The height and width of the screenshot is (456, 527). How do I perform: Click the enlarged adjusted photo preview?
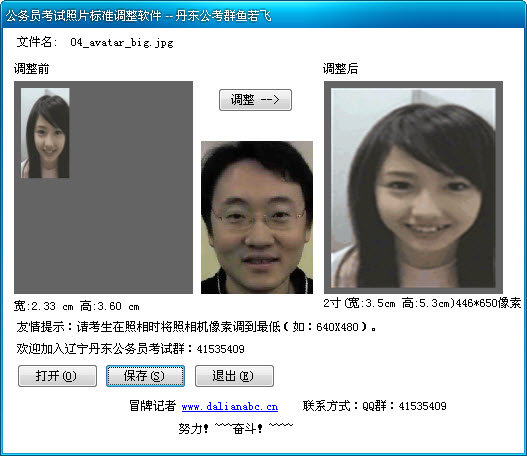point(413,188)
